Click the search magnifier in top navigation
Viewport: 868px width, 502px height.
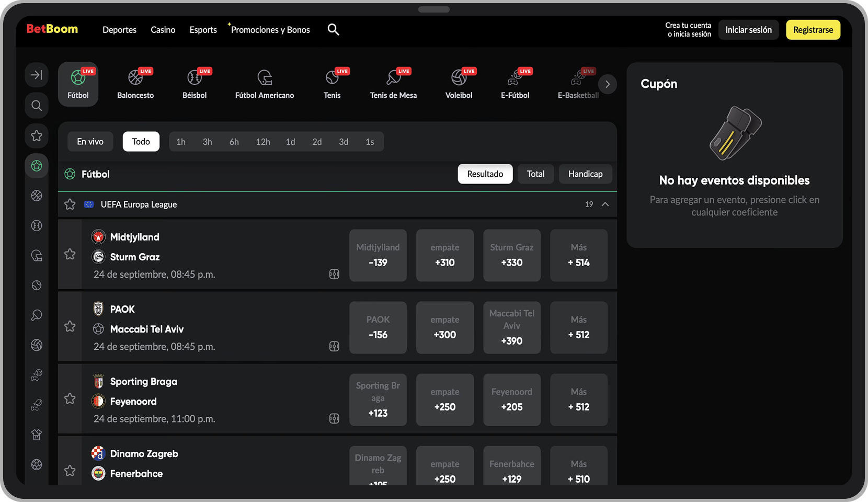tap(333, 30)
